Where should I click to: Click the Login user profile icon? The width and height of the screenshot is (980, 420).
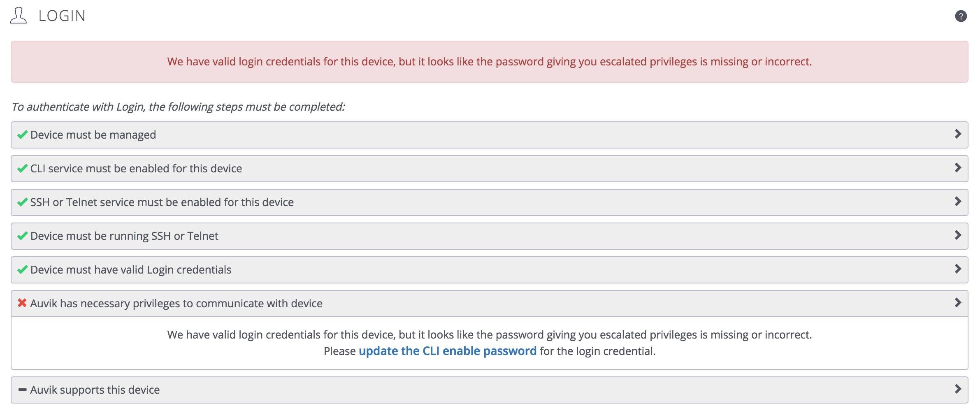pyautogui.click(x=19, y=16)
